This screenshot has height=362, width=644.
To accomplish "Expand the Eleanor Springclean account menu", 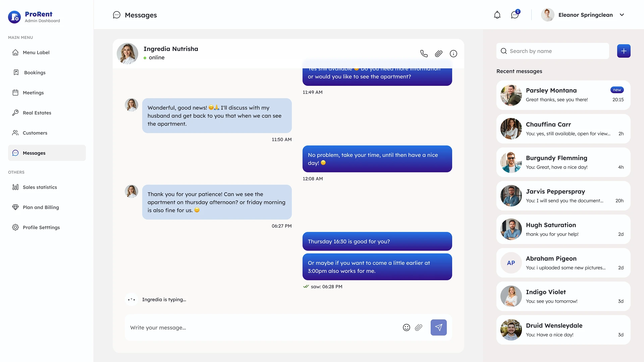I will [x=622, y=15].
